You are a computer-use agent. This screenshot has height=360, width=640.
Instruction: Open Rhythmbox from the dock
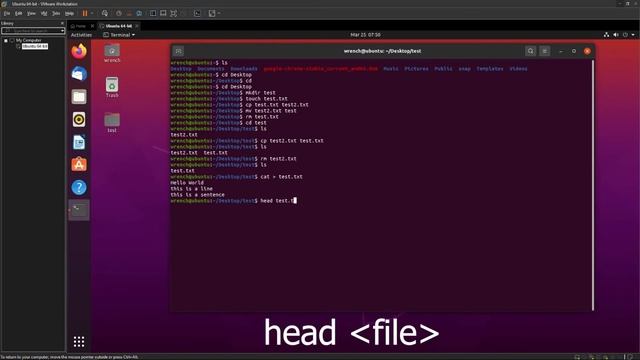click(79, 120)
